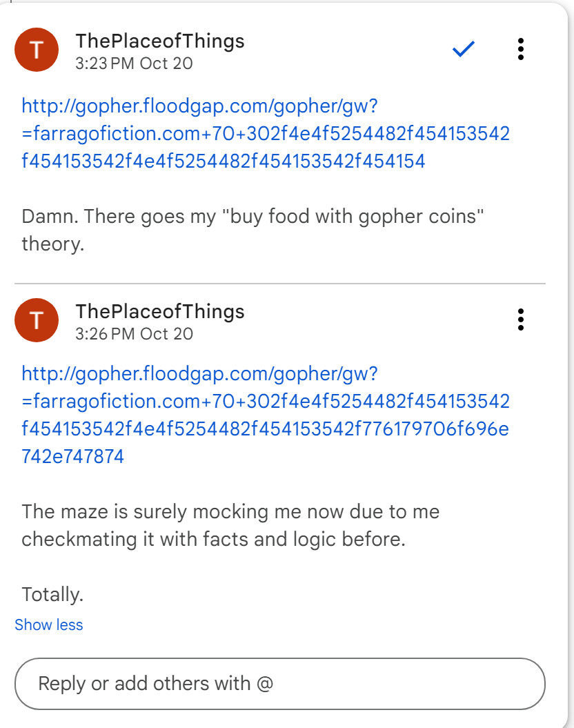This screenshot has width=574, height=728.
Task: Open more options for the 3:26 PM comment
Action: tap(521, 319)
